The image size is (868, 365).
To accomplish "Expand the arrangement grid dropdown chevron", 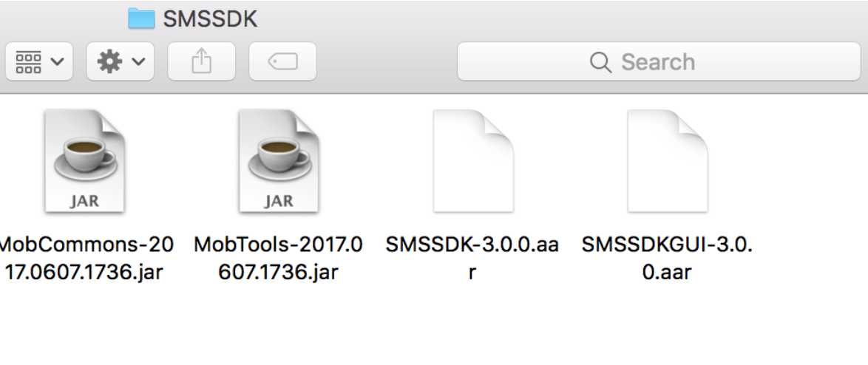I will click(x=57, y=61).
